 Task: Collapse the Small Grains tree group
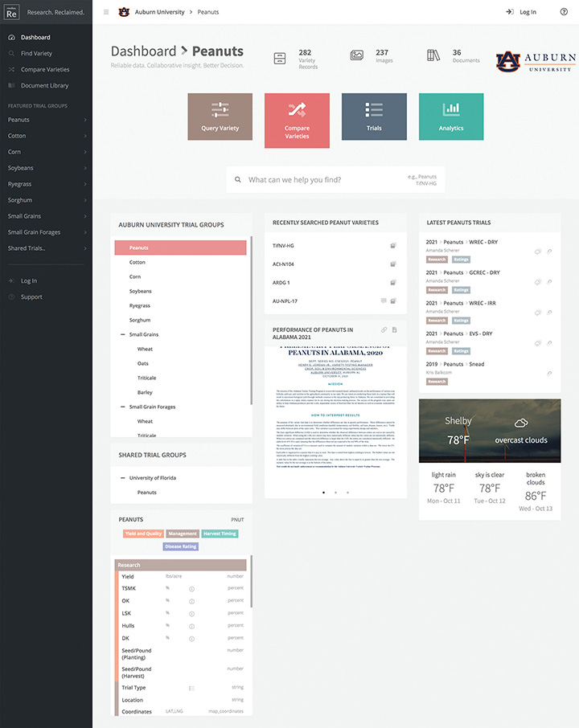122,334
